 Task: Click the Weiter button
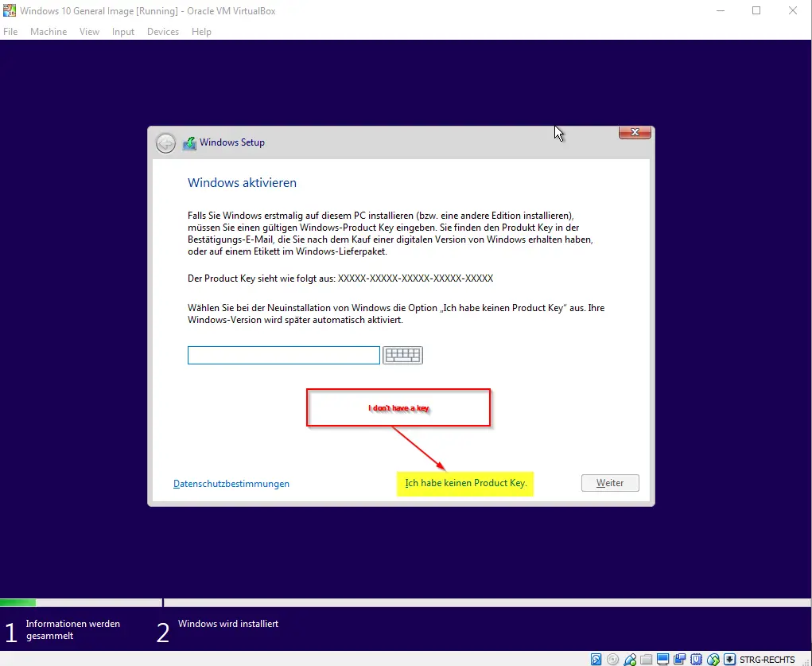610,482
